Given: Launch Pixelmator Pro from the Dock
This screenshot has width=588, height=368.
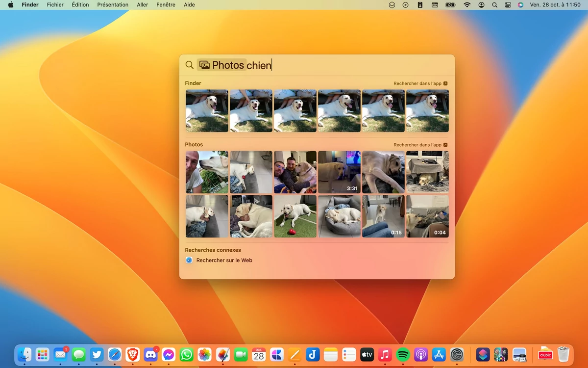Looking at the screenshot, I should tap(223, 354).
